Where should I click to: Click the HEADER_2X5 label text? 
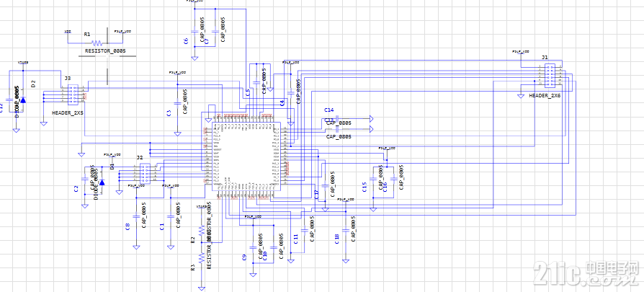pyautogui.click(x=68, y=112)
